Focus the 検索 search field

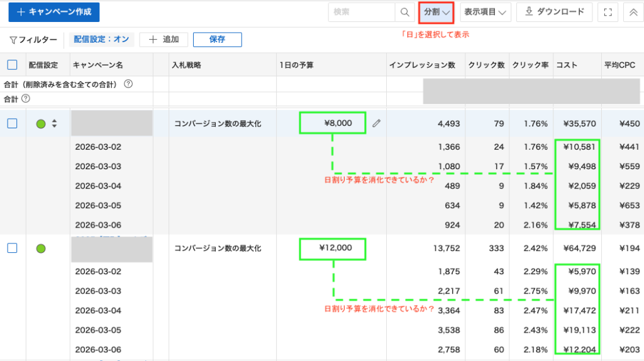362,13
